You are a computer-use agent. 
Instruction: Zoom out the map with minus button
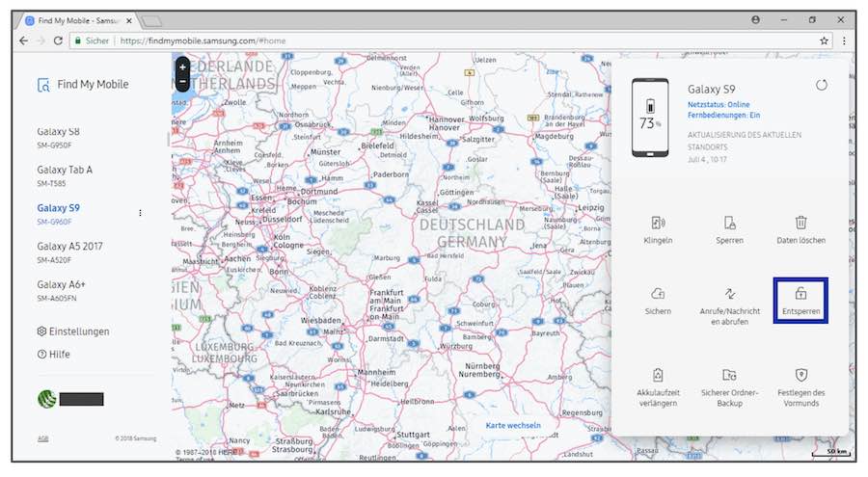pos(182,82)
